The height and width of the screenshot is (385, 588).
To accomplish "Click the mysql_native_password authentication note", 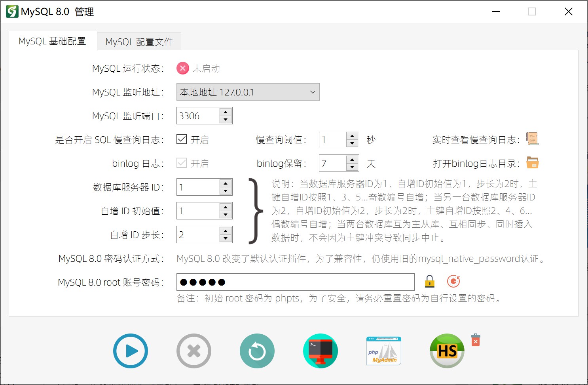I will point(362,259).
